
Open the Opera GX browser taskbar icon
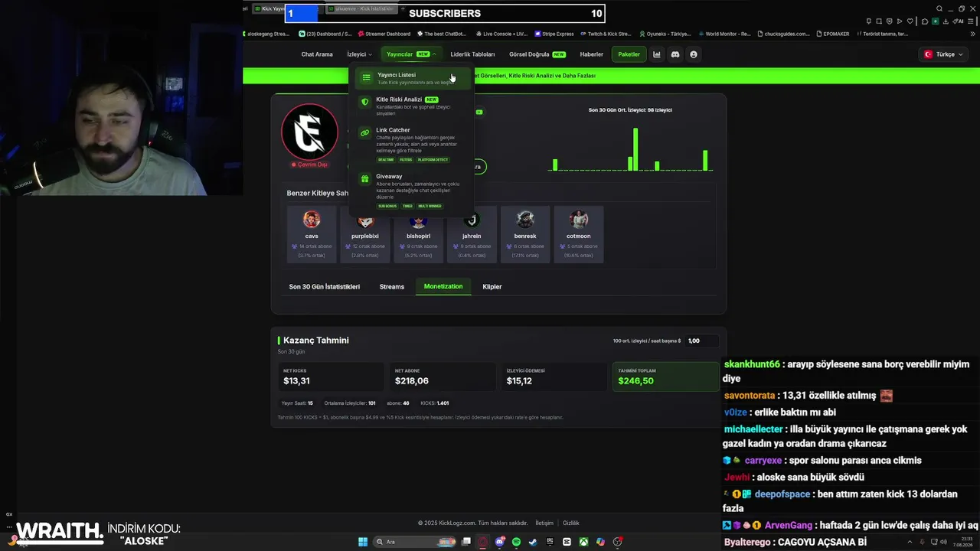482,542
